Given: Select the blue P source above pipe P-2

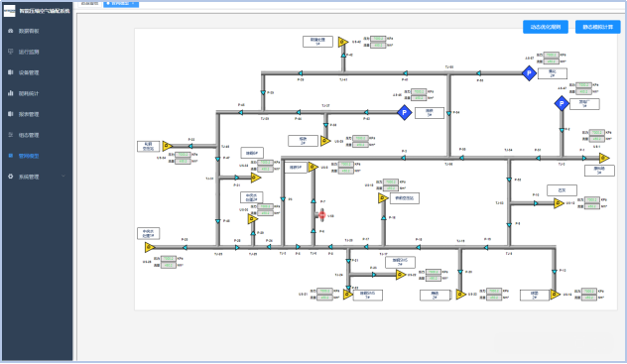Looking at the screenshot, I should 562,103.
